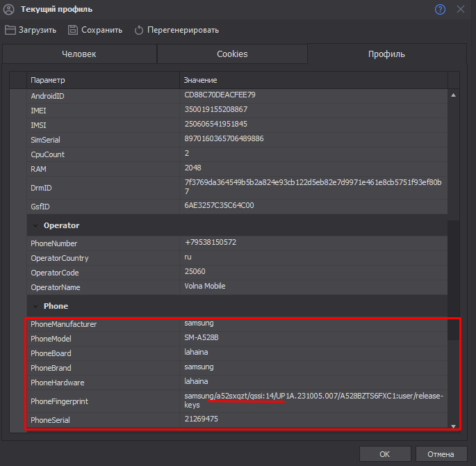The width and height of the screenshot is (476, 466).
Task: Click the scrollbar down arrow
Action: 453,426
